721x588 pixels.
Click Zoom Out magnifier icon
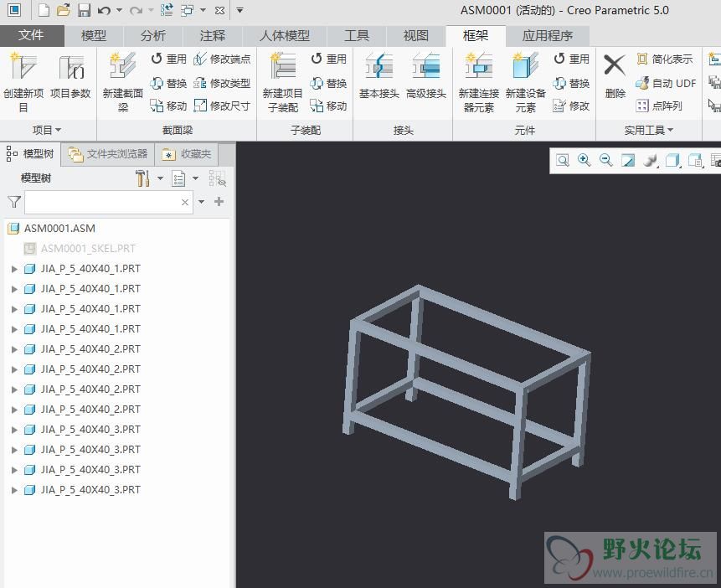[606, 160]
